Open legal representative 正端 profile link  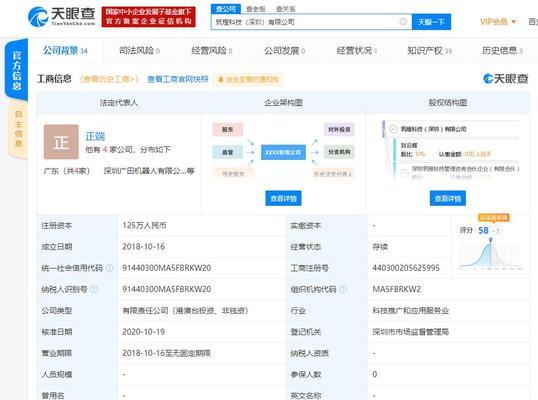pos(95,136)
